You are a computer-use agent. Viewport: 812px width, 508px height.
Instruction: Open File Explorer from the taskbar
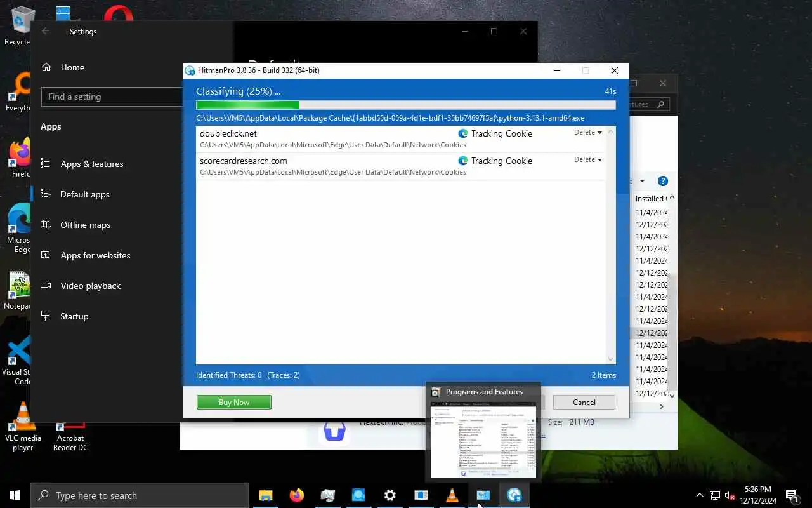click(265, 495)
